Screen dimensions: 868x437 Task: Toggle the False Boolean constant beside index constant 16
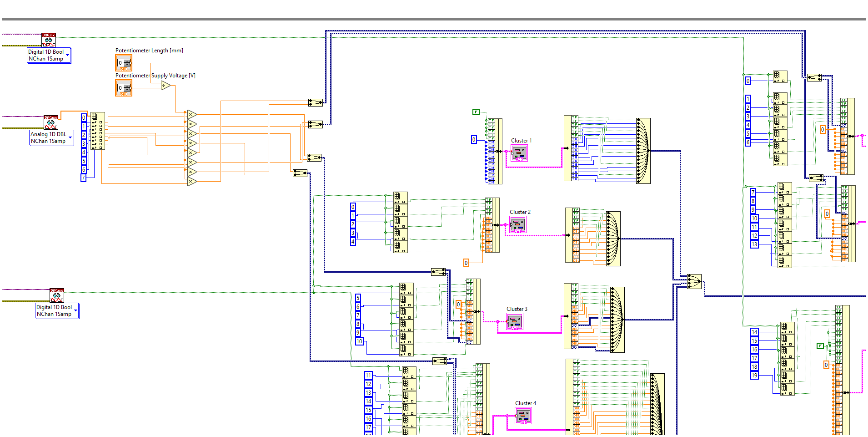pos(820,346)
